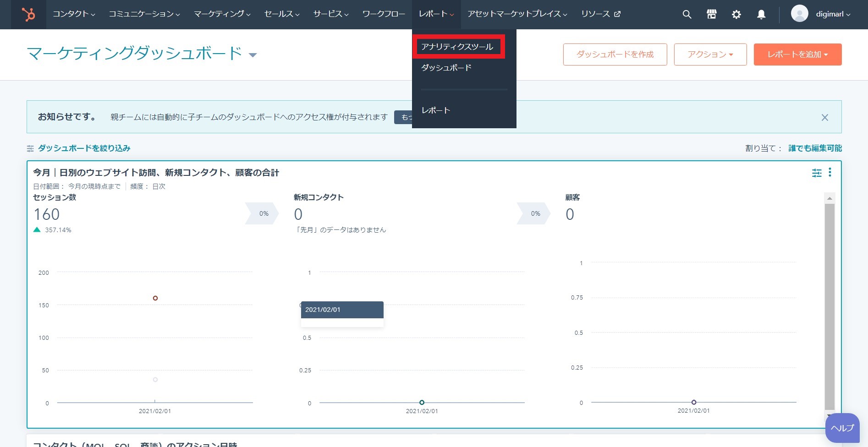
Task: Expand the コンタクト navigation menu
Action: [x=74, y=14]
